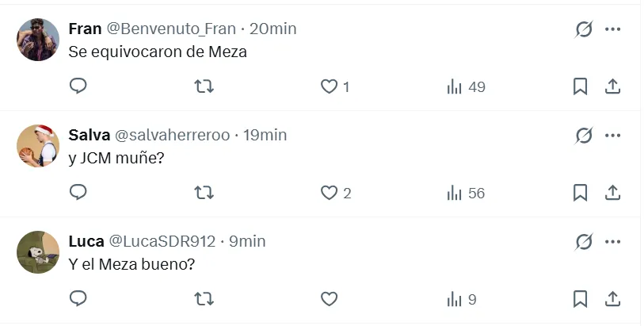Viewport: 644px width, 326px height.
Task: Share Fran's tweet
Action: click(x=612, y=86)
